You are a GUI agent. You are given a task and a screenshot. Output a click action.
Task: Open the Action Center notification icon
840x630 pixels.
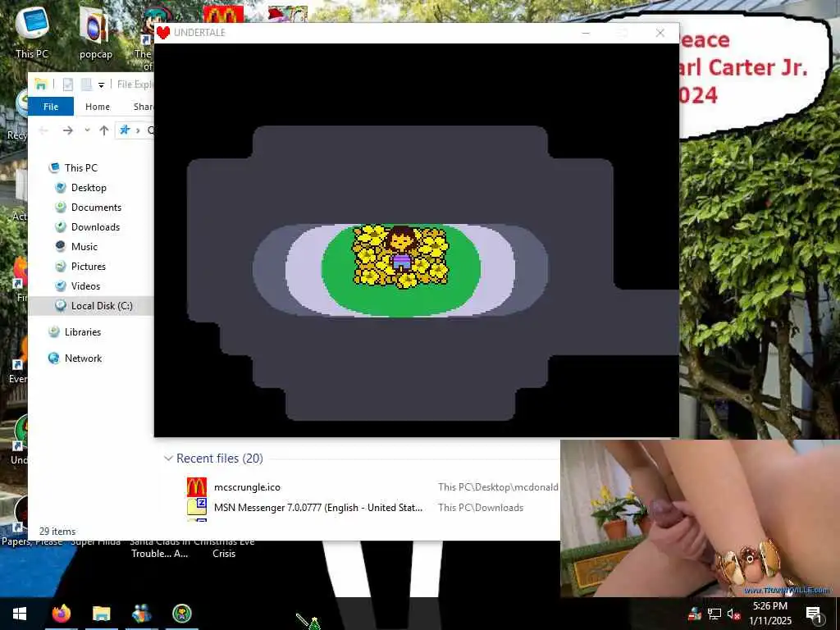coord(814,614)
